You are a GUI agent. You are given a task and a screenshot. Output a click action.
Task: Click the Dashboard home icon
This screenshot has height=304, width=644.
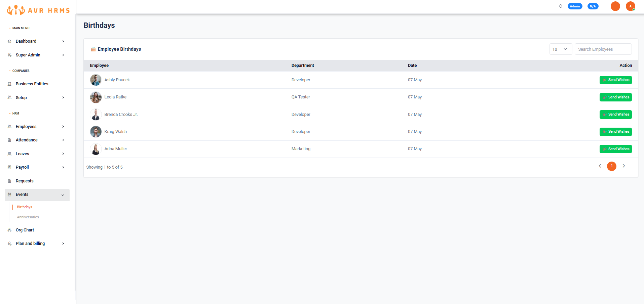[9, 41]
